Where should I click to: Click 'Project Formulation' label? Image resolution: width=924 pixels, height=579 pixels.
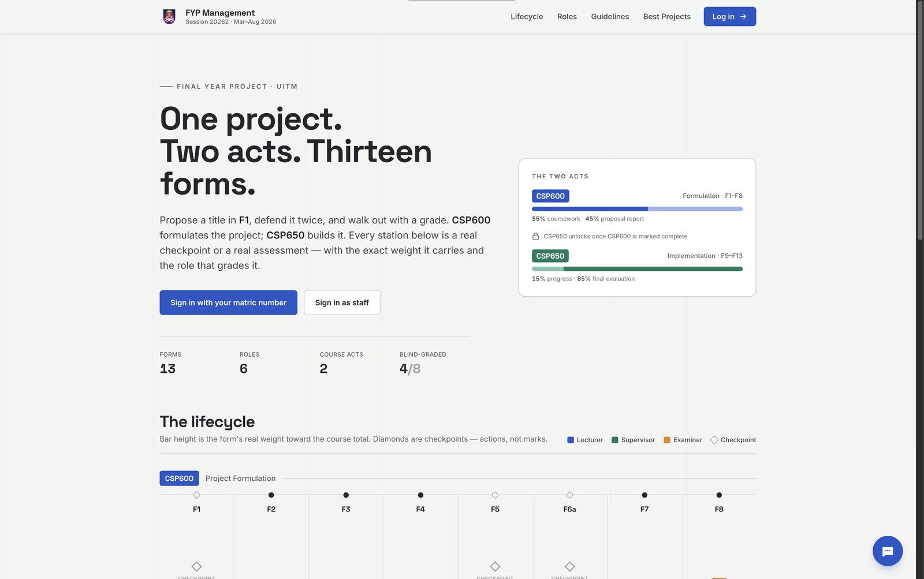[x=240, y=479]
